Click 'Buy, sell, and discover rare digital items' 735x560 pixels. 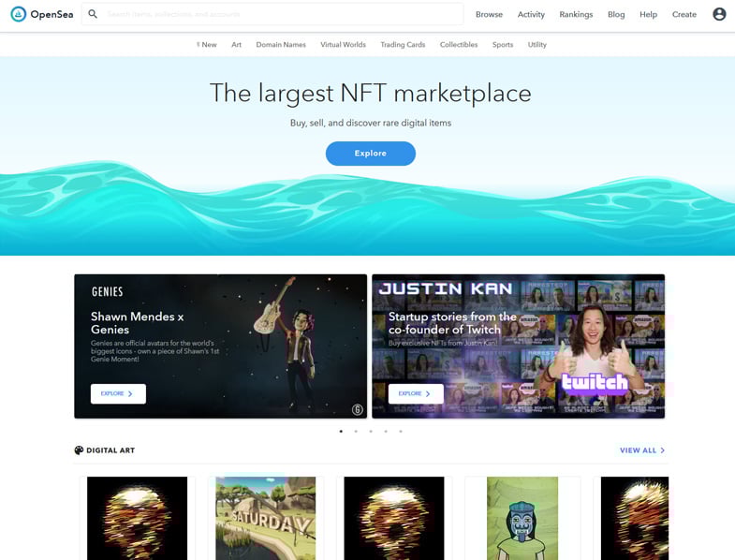pos(371,123)
